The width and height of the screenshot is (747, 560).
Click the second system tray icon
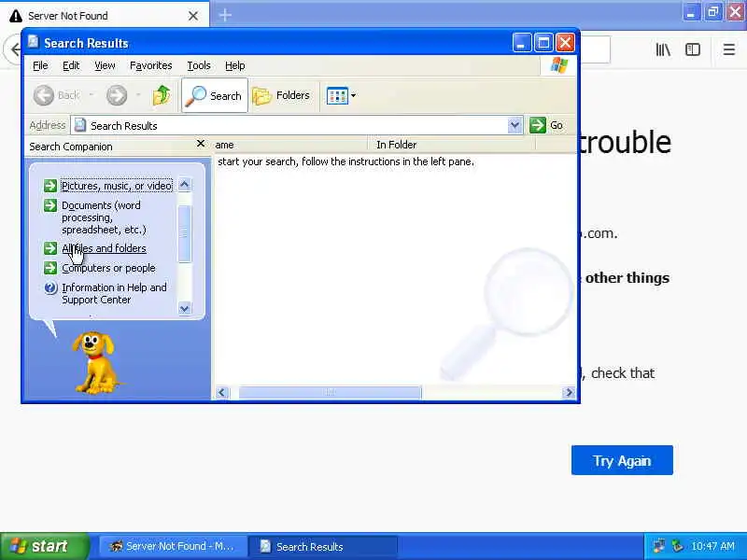coord(677,546)
